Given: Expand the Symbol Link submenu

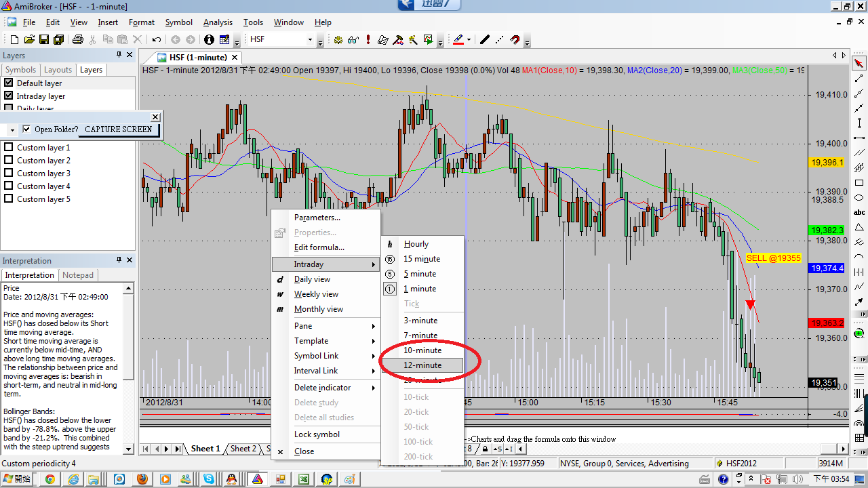Looking at the screenshot, I should pos(325,355).
